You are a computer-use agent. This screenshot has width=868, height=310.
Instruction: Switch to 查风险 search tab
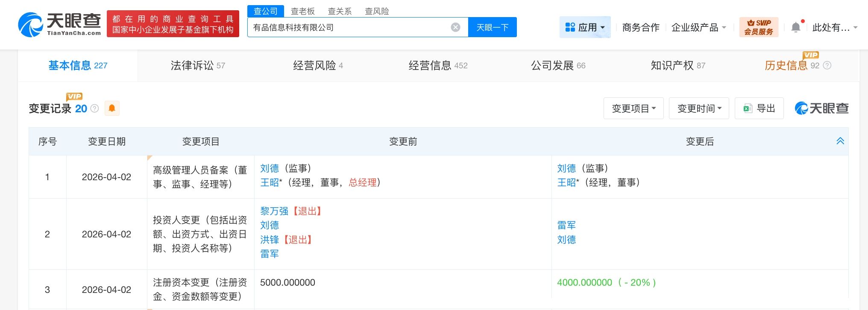point(377,11)
